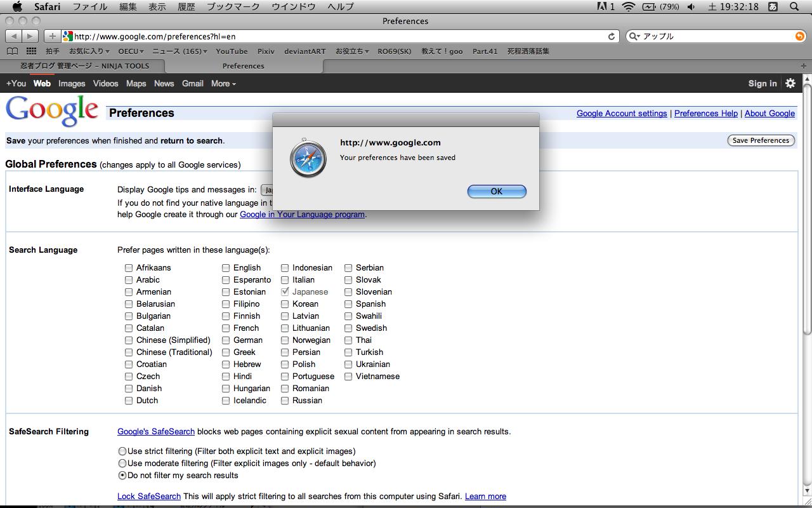
Task: Go to Images in the Google bar
Action: pyautogui.click(x=72, y=84)
